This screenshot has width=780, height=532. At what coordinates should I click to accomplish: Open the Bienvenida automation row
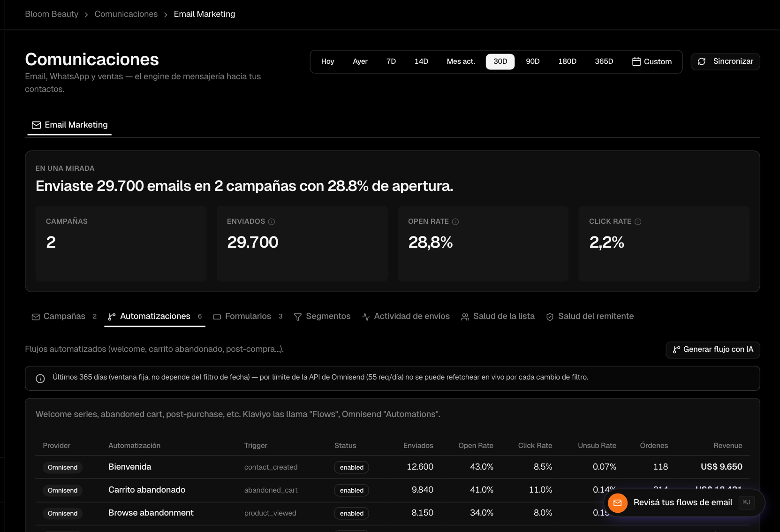click(x=393, y=467)
